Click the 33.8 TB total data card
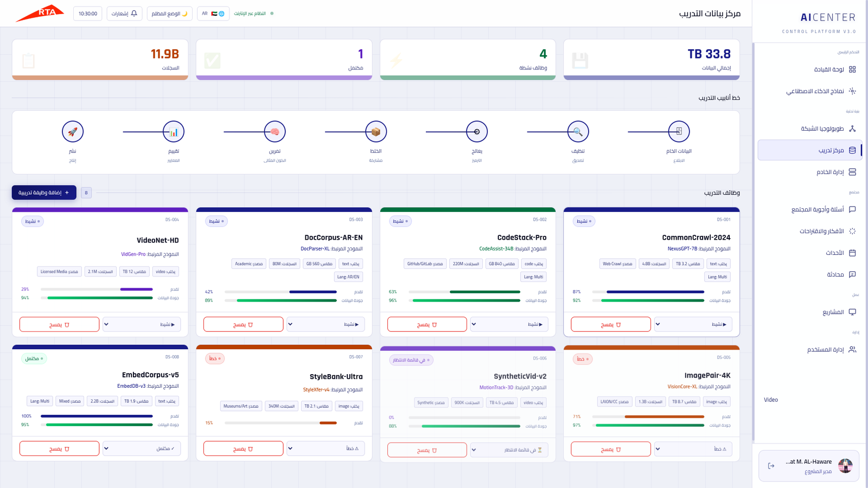The width and height of the screenshot is (868, 488). (x=652, y=60)
